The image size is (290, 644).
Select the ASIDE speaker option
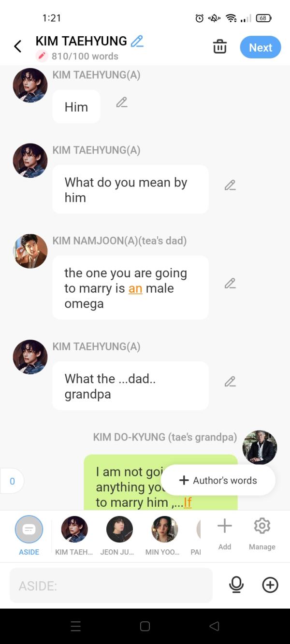(x=29, y=530)
